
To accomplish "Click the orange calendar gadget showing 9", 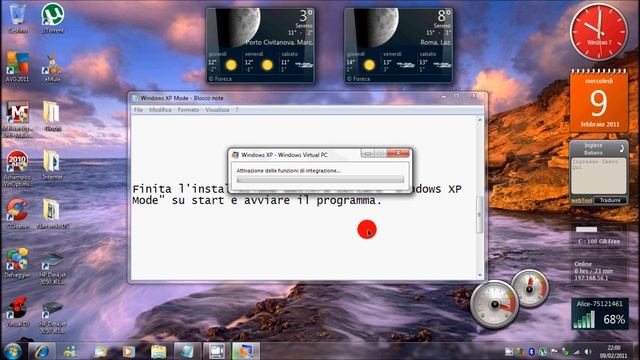I will pos(598,100).
